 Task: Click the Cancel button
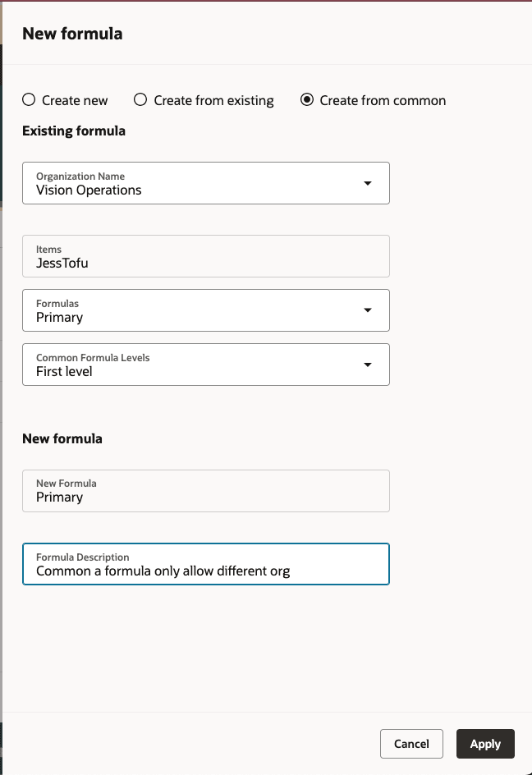(x=411, y=744)
